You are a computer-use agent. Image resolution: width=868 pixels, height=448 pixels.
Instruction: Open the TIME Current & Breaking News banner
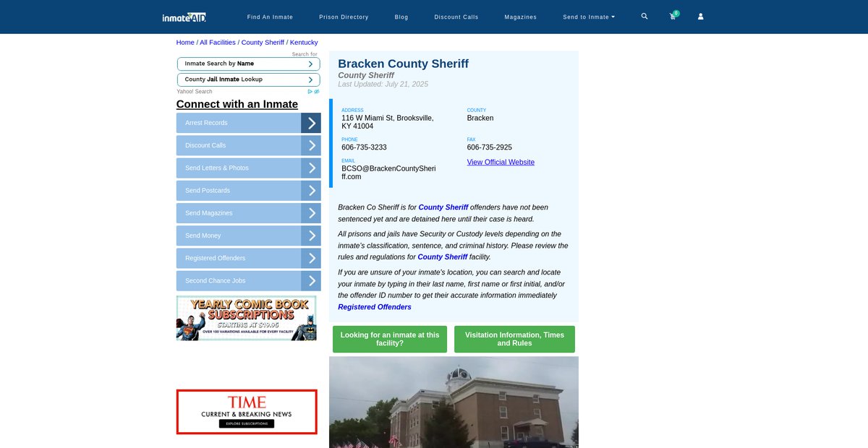point(247,412)
